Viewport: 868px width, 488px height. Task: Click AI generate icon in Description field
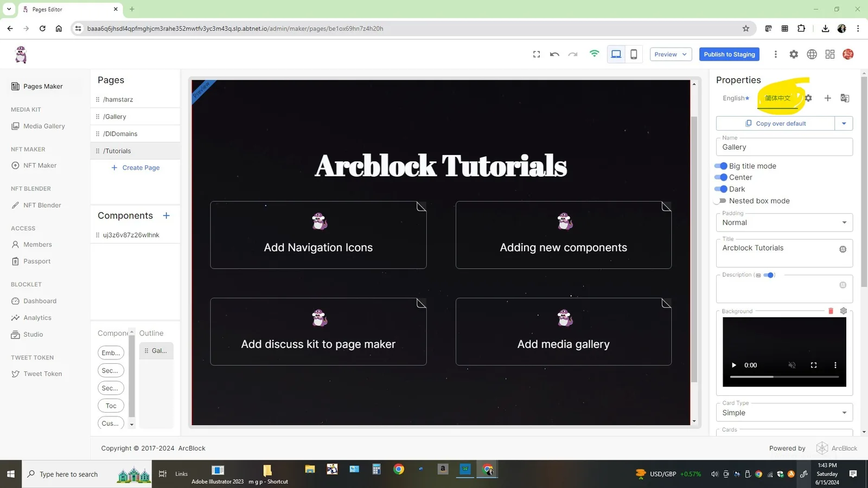pos(843,285)
